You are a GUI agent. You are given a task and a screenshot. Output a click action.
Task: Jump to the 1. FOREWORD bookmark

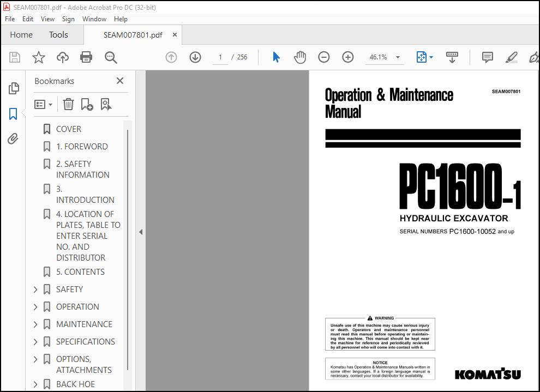pyautogui.click(x=82, y=147)
